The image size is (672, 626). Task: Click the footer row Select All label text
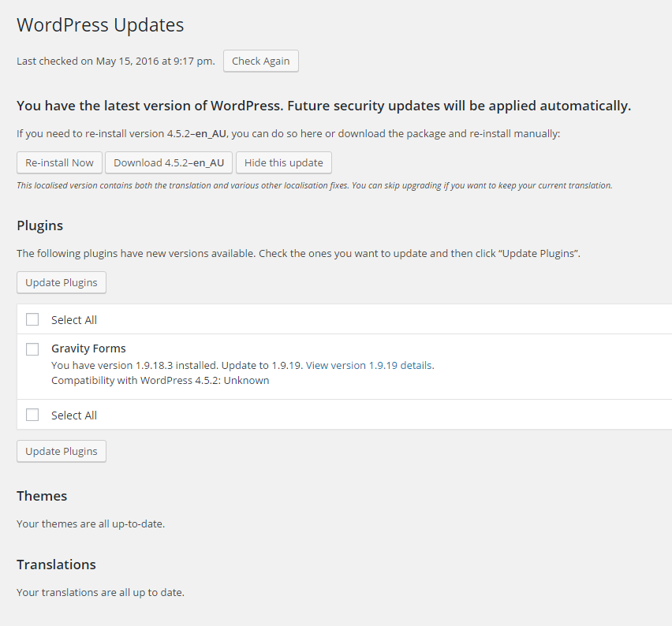74,415
